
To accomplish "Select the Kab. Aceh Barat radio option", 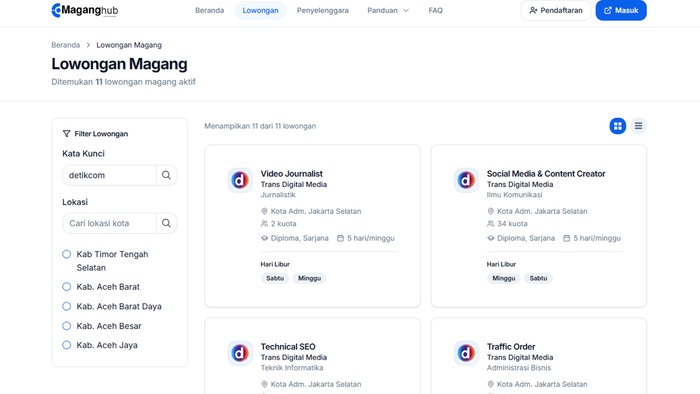I will click(67, 286).
